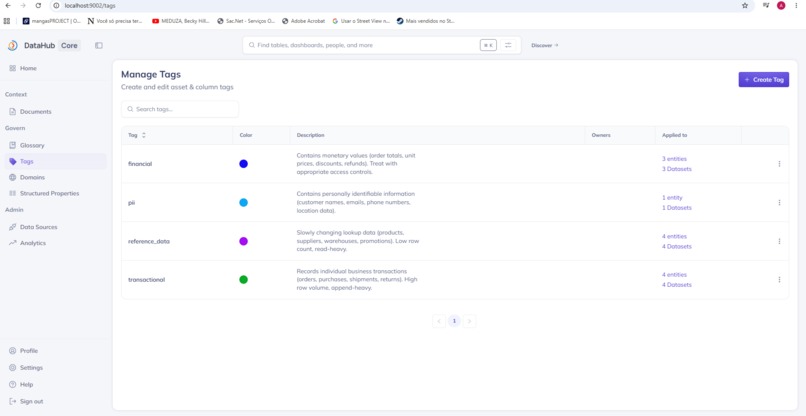Open the mangasPROJECT bookmark
The height and width of the screenshot is (416, 806).
pos(51,21)
